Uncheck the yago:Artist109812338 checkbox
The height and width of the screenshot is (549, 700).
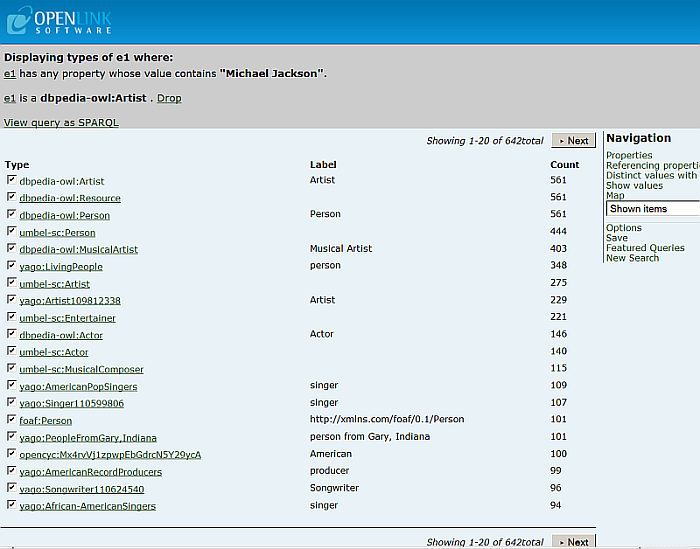[x=12, y=299]
